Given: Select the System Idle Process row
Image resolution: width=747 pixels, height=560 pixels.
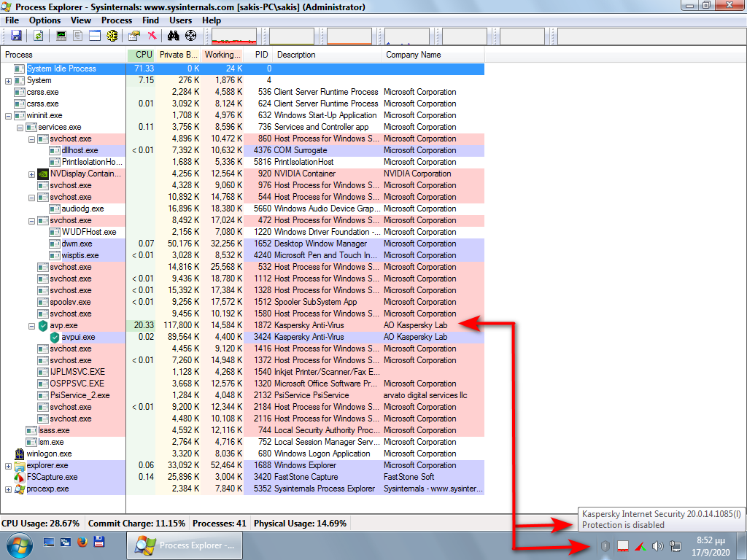Looking at the screenshot, I should [242, 69].
